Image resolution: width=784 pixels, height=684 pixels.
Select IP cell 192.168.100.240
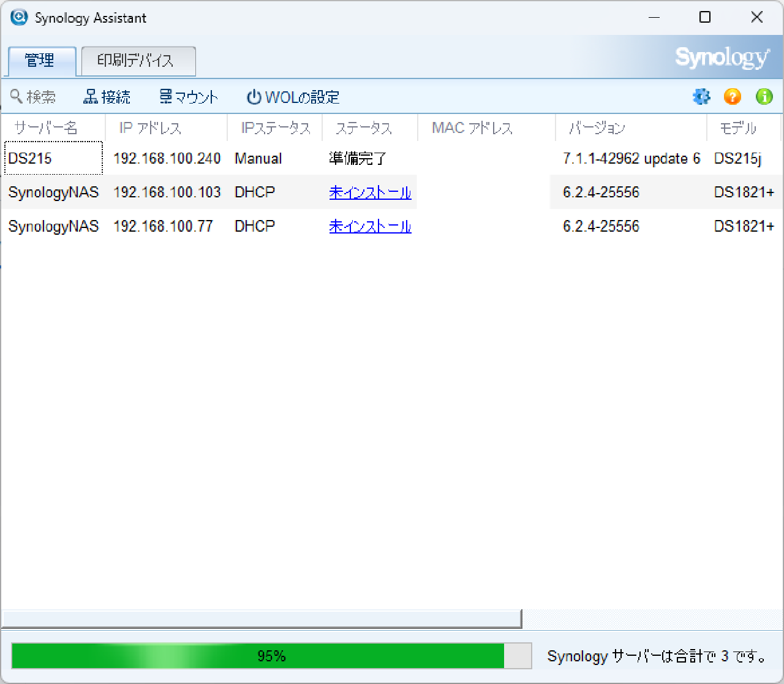pos(167,159)
